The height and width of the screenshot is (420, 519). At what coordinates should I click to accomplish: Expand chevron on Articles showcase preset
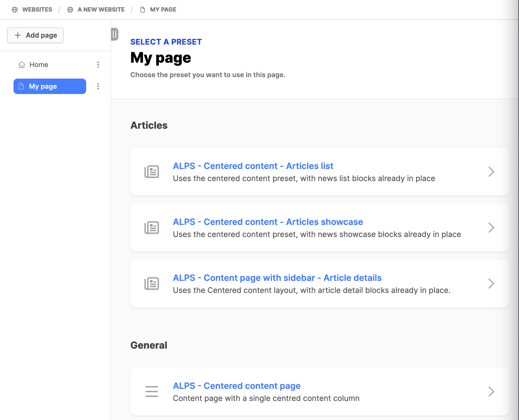click(x=491, y=228)
